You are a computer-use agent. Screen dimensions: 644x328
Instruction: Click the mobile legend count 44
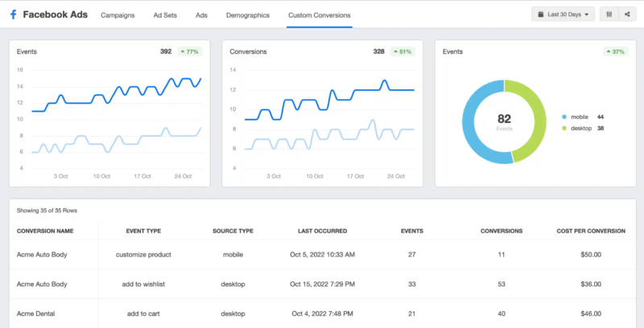coord(601,117)
